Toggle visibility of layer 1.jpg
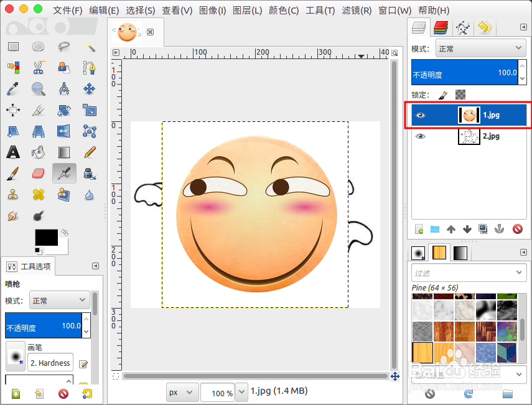532x405 pixels. pyautogui.click(x=421, y=115)
